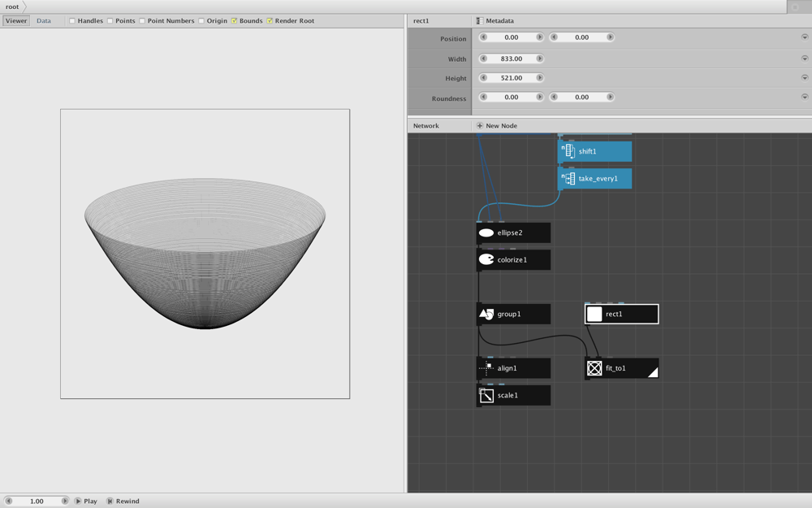Click the shift1 node icon

coord(568,151)
